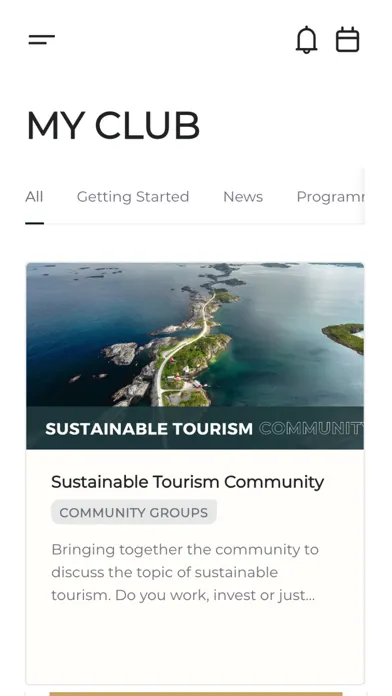Click the active underline beneath the All tab
Viewport: 392px width, 696px height.
[x=35, y=223]
